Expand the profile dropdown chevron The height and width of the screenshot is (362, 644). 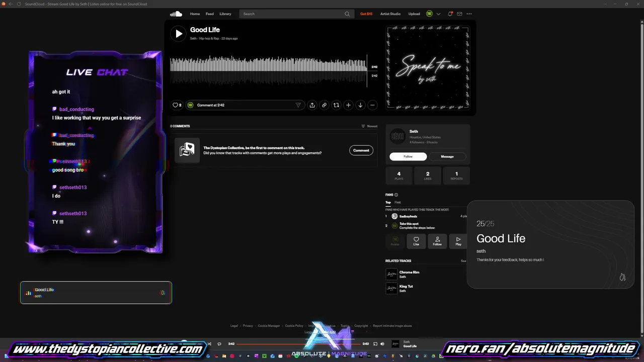(x=438, y=14)
